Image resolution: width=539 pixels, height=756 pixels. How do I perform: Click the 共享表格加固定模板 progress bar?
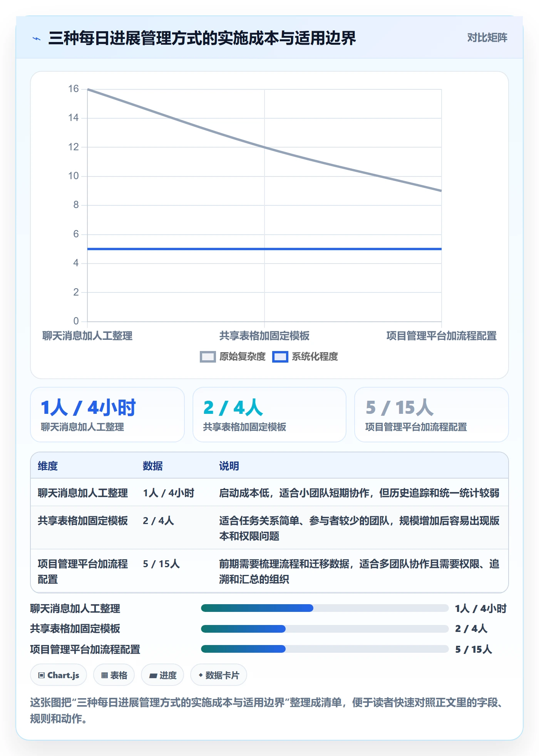(325, 628)
